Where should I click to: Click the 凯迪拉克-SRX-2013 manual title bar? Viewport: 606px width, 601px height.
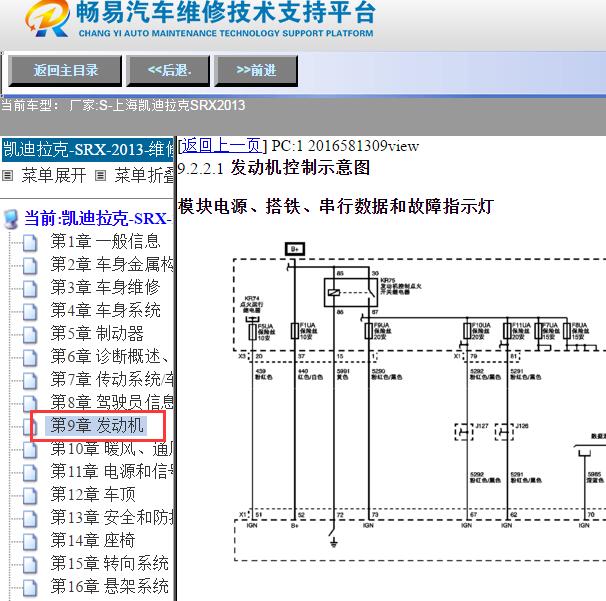point(87,150)
